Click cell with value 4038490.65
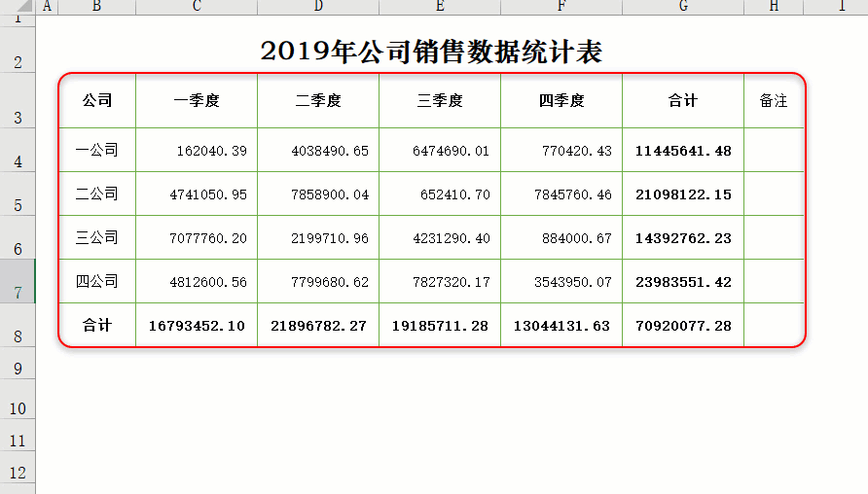The height and width of the screenshot is (494, 868). click(x=318, y=150)
